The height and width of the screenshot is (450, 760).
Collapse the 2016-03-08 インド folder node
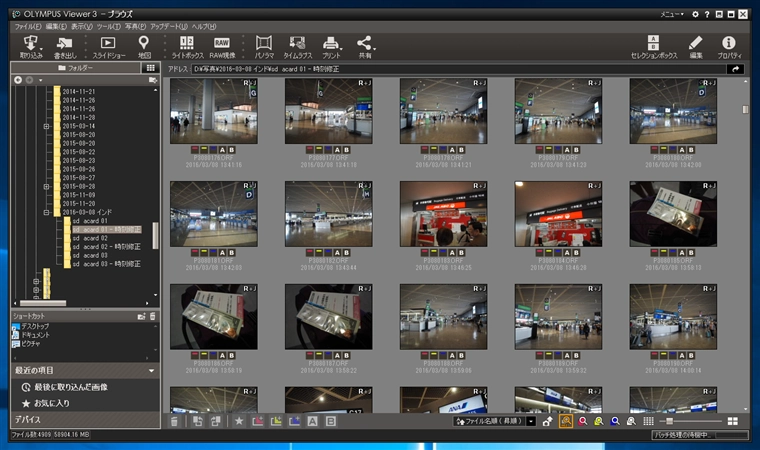pyautogui.click(x=47, y=212)
